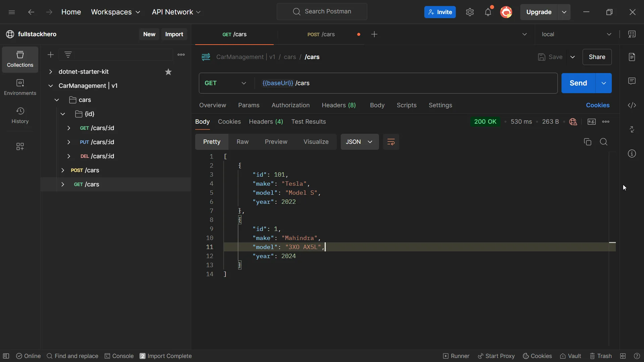Open the JSON format dropdown
The height and width of the screenshot is (362, 644).
point(360,142)
